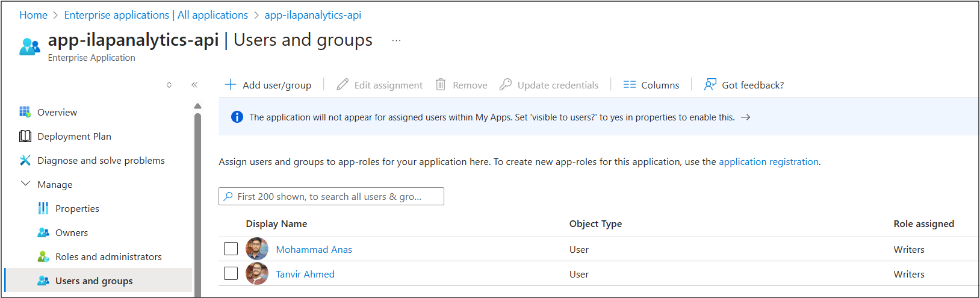The image size is (980, 298).
Task: Select the checkbox for Mohammad Anas
Action: coord(231,249)
